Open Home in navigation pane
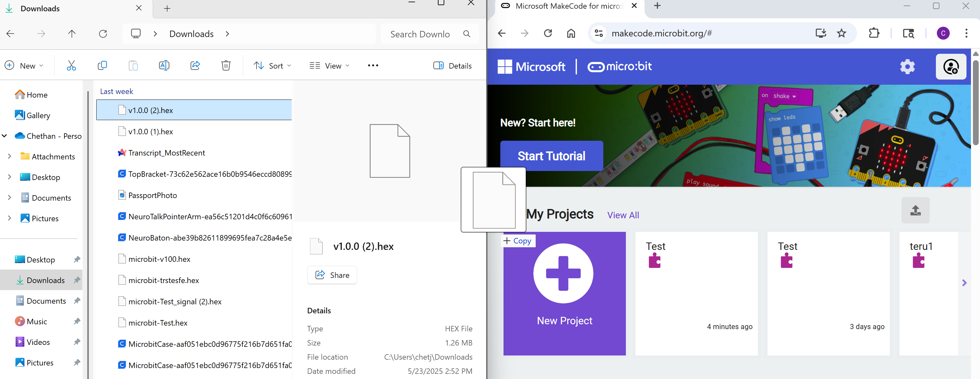Screen dimensions: 980x379 pos(37,95)
